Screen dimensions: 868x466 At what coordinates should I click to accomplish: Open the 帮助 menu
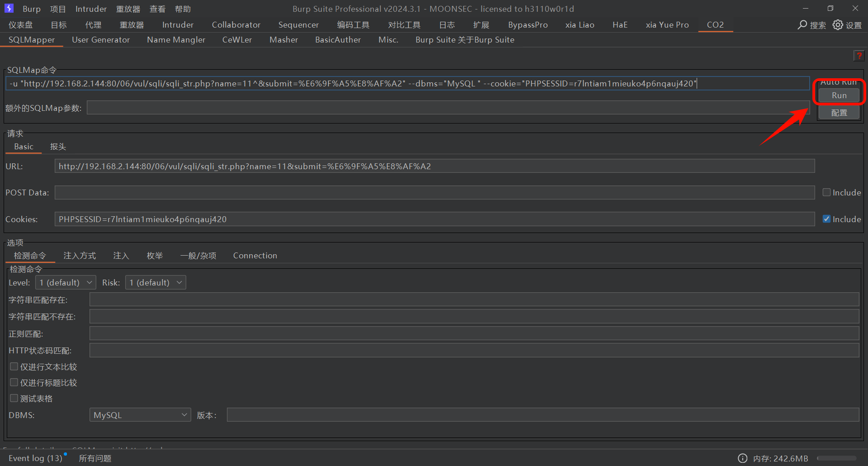(x=183, y=9)
